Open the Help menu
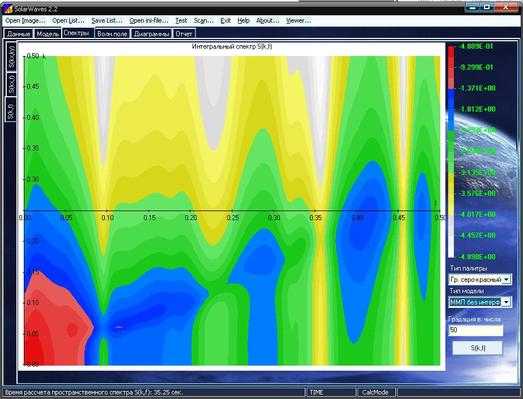Screen dimensions: 523x399 [x=243, y=21]
